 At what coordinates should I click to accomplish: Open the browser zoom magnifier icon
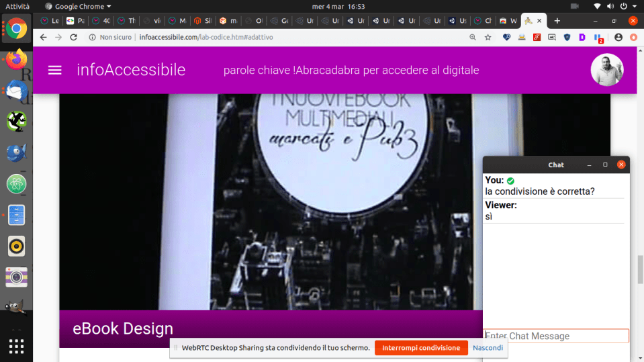[473, 37]
